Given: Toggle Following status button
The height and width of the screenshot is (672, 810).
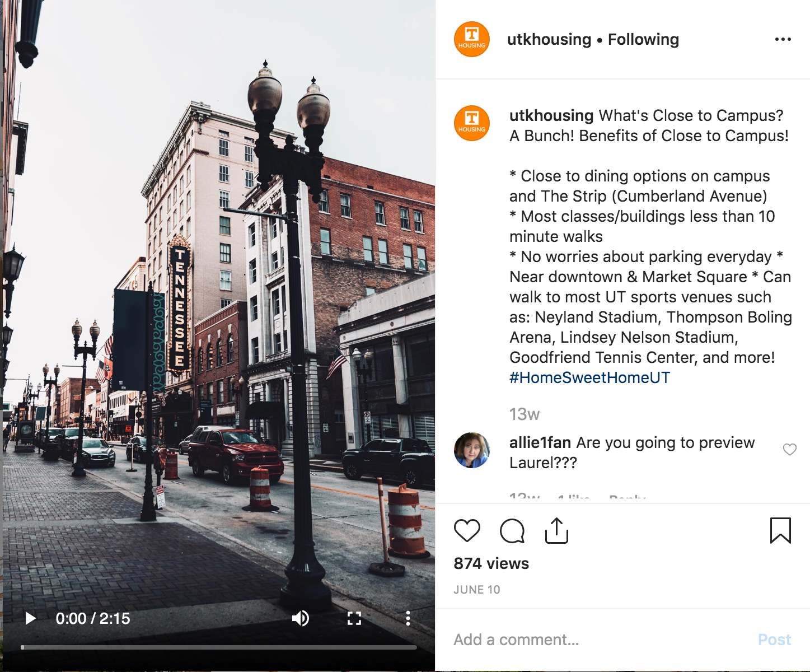Looking at the screenshot, I should [x=643, y=39].
